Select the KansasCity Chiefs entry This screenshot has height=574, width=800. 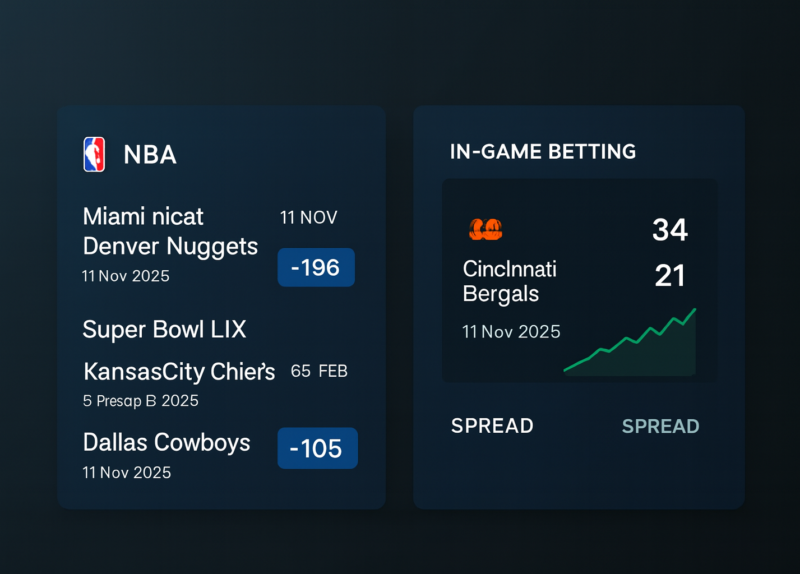[179, 372]
